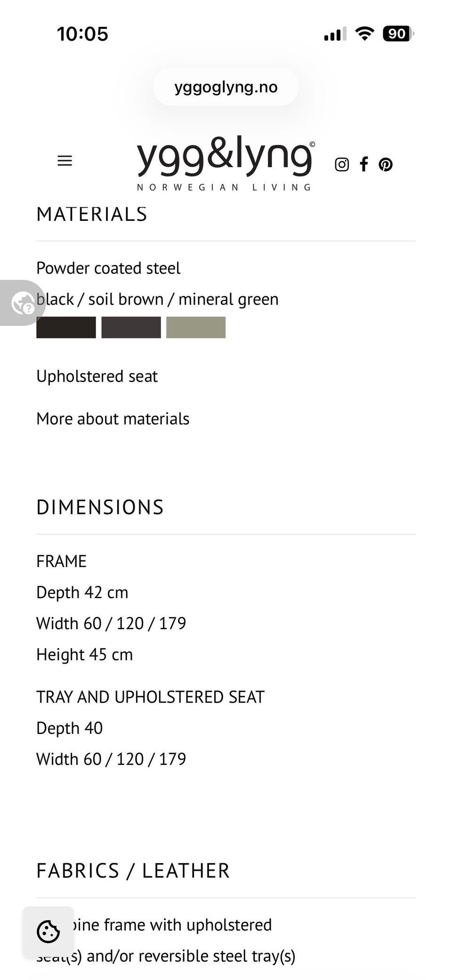Open the Facebook page icon
This screenshot has height=980, width=452.
(363, 164)
